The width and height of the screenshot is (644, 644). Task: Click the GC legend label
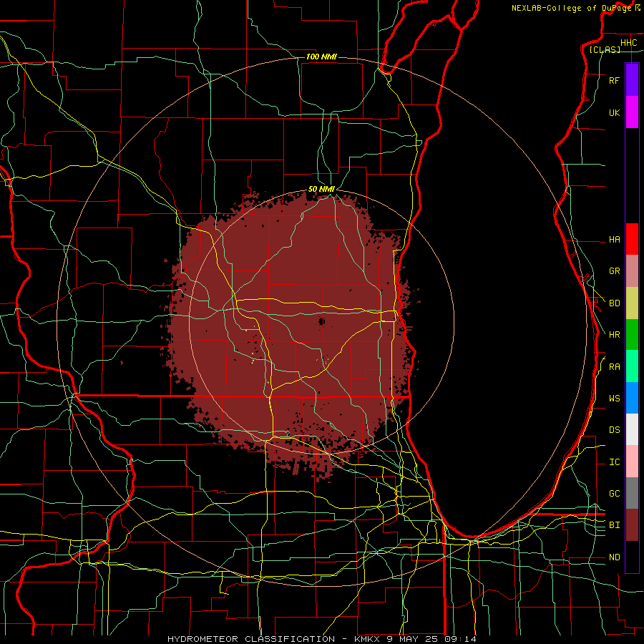[614, 494]
